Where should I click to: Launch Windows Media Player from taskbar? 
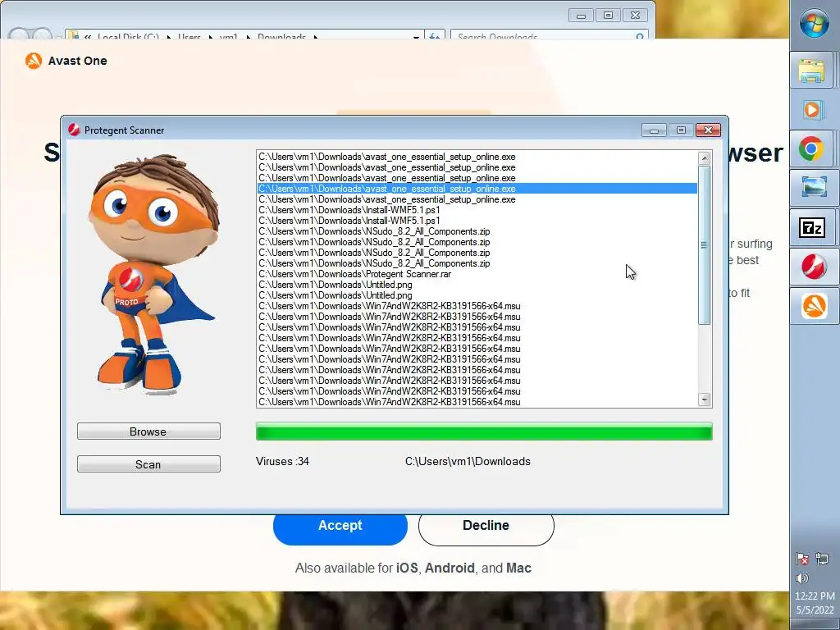[x=811, y=110]
